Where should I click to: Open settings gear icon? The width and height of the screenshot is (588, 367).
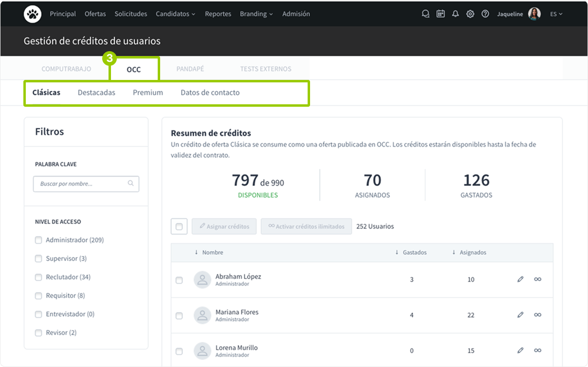470,14
